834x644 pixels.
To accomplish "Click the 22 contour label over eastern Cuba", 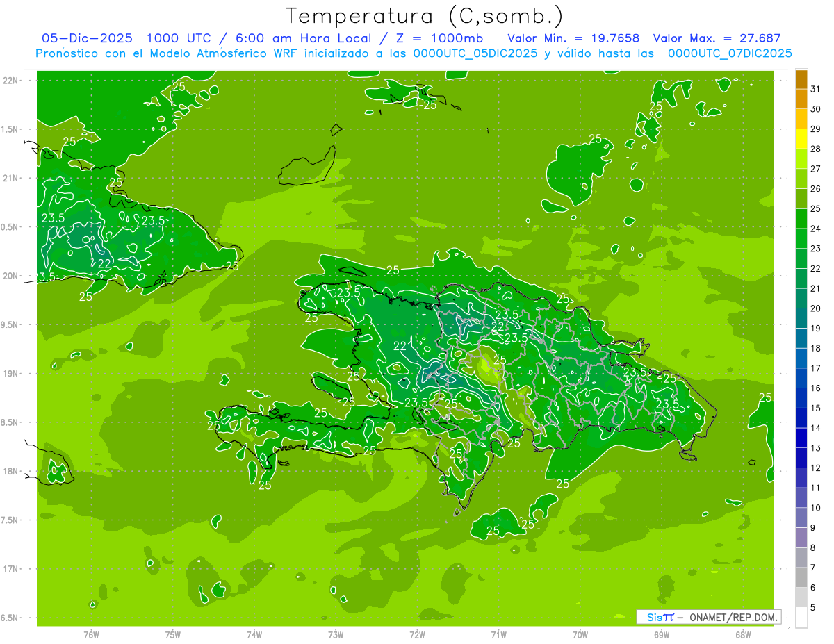I will (x=105, y=263).
